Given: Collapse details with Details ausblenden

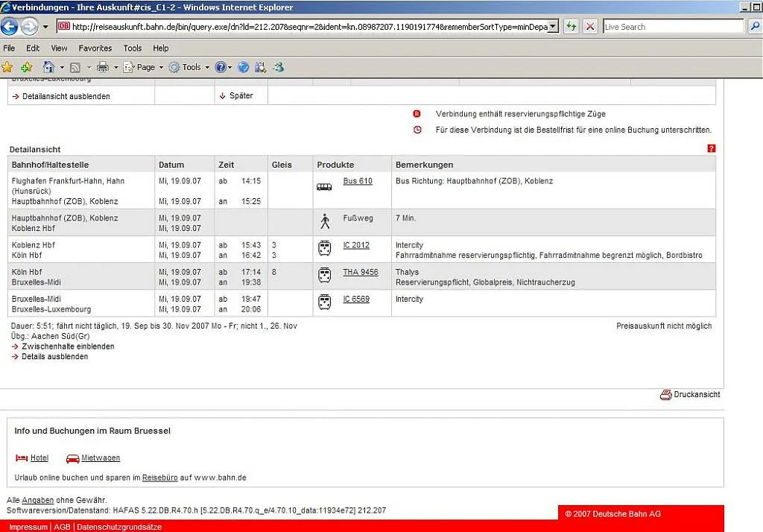Looking at the screenshot, I should [54, 357].
